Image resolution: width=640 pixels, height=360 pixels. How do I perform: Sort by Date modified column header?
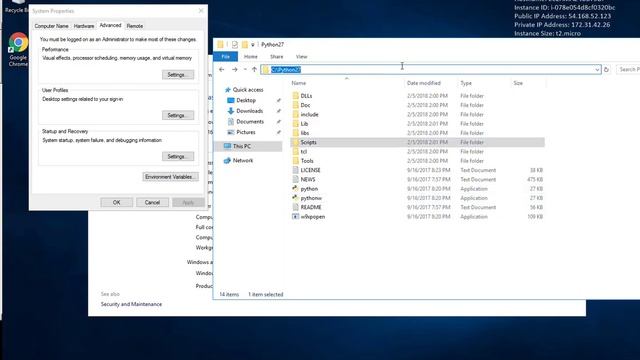(424, 83)
